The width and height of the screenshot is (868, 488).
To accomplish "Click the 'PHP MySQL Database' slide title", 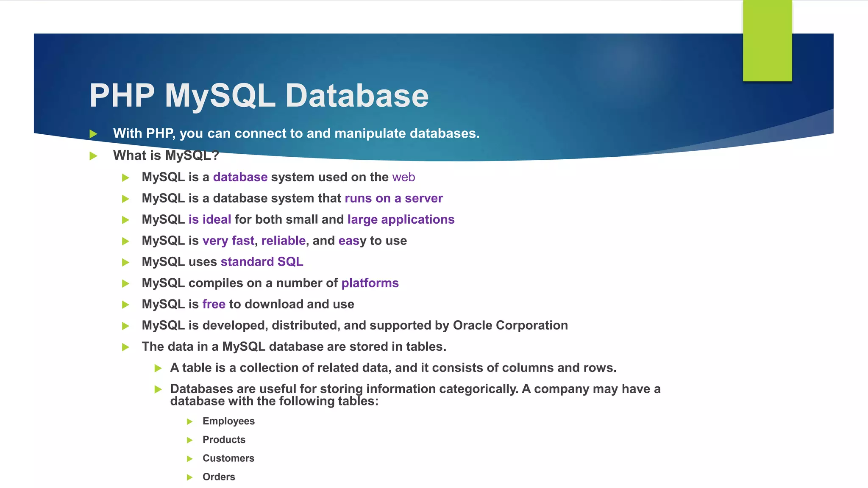I will click(259, 95).
